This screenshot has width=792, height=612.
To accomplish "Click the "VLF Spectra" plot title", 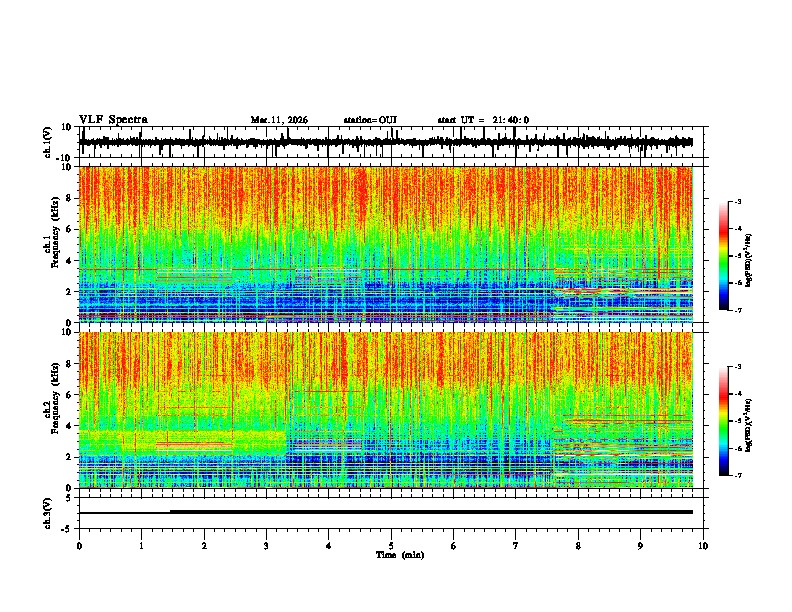I will (113, 120).
